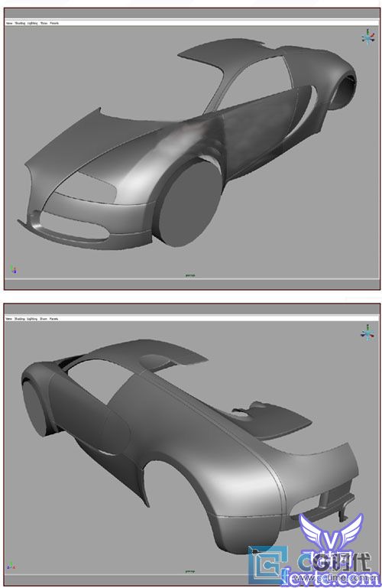Open the Shading menu in the upper viewport
The width and height of the screenshot is (382, 588).
[20, 23]
